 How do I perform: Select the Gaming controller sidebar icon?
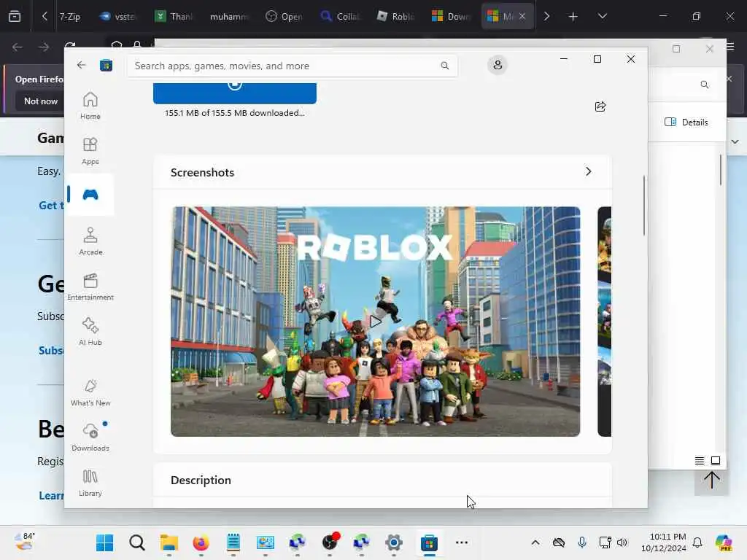pos(90,194)
